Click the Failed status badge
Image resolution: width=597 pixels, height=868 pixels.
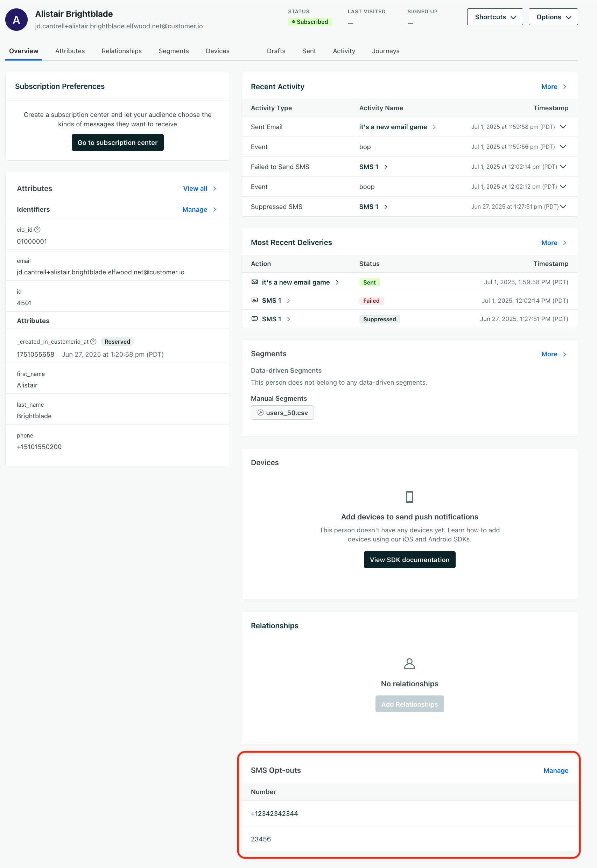371,301
